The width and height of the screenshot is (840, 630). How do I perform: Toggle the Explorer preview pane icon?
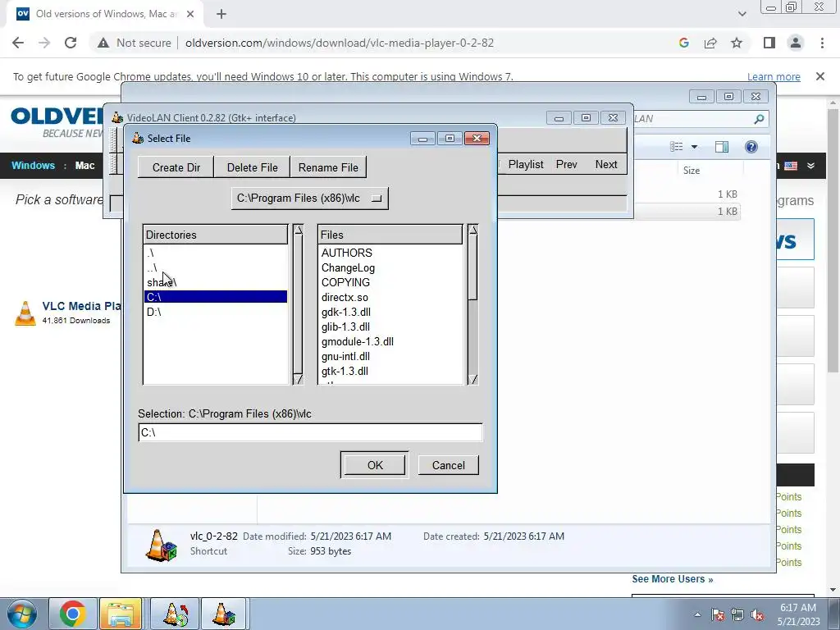coord(722,147)
